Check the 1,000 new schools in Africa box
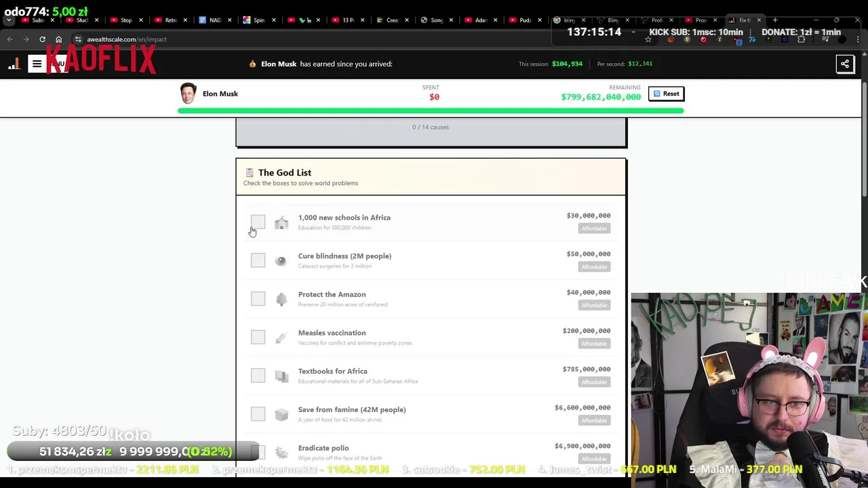 point(258,222)
